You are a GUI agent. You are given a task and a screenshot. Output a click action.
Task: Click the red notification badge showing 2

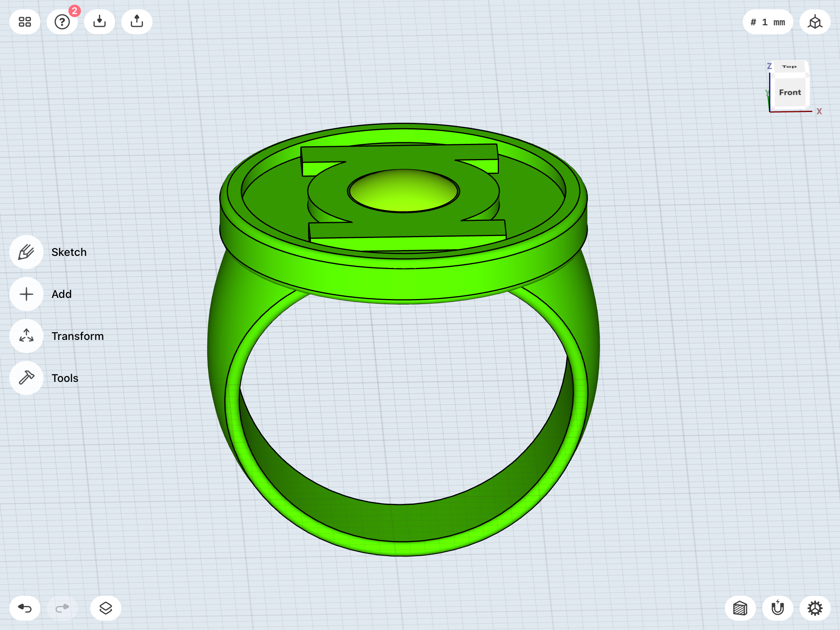point(75,10)
